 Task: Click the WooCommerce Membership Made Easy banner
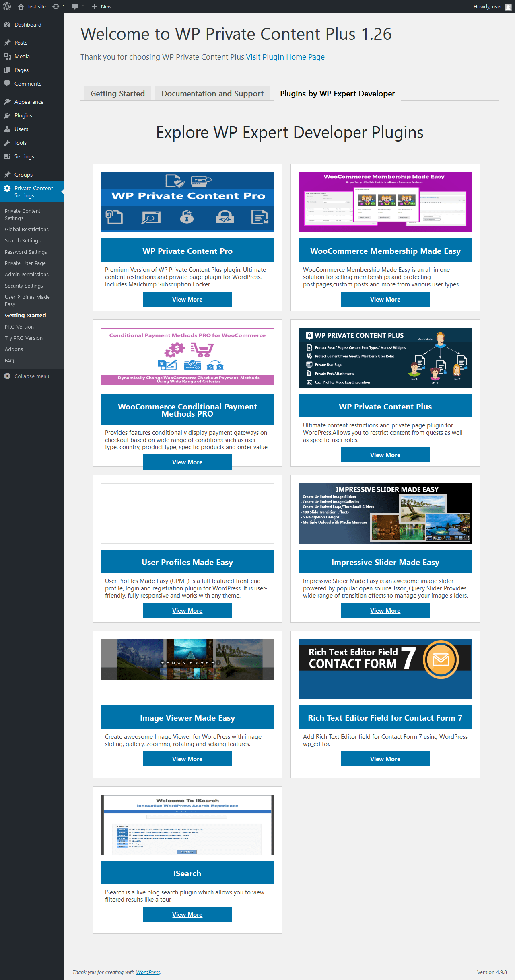tap(385, 202)
